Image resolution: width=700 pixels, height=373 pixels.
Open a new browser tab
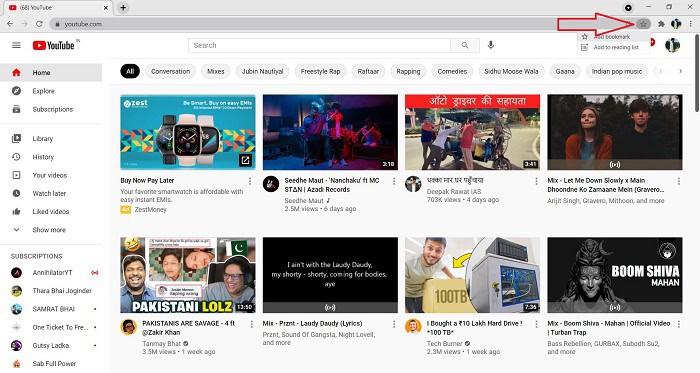123,8
